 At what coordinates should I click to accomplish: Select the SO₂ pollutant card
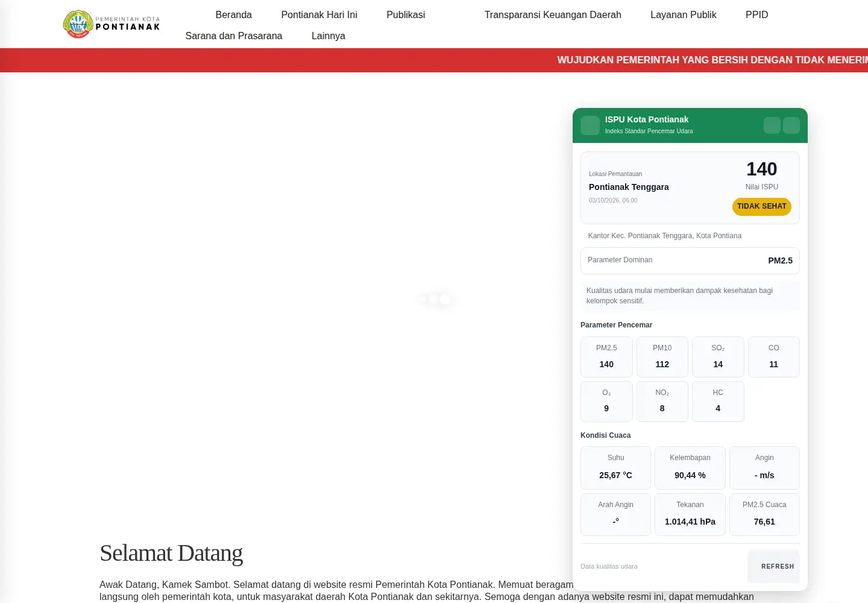pos(718,357)
